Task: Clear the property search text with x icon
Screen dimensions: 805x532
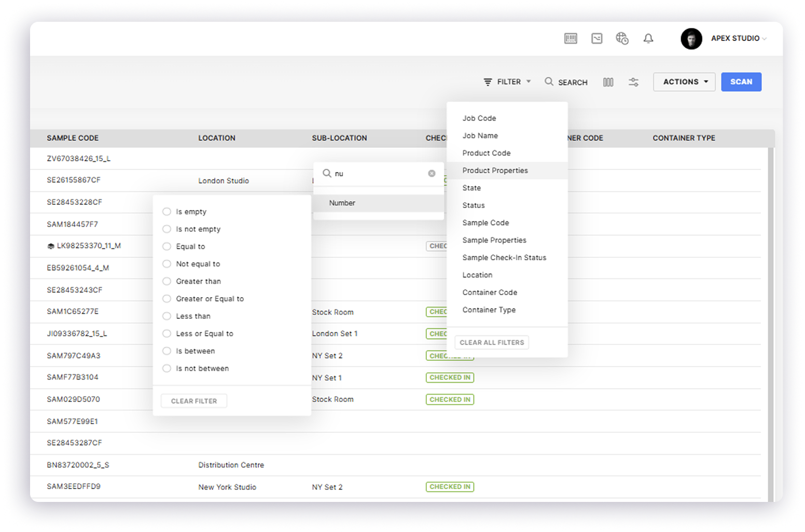Action: pyautogui.click(x=432, y=174)
